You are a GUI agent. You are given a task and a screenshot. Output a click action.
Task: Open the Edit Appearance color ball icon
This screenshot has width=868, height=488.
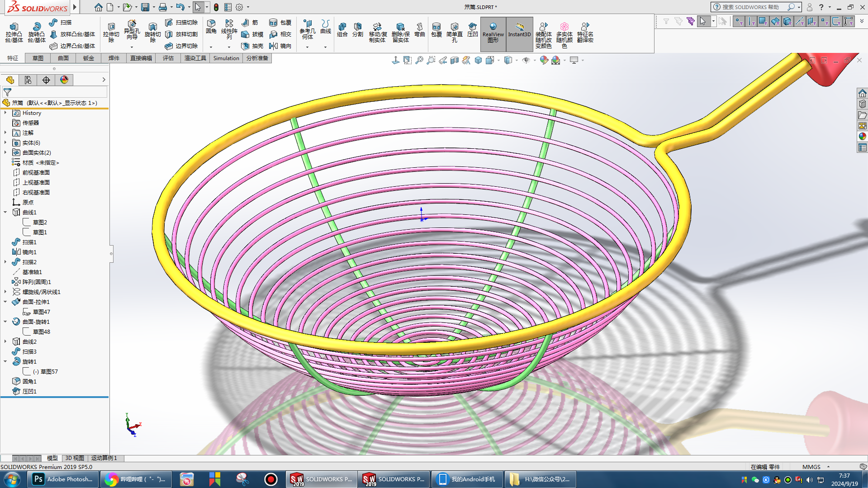pyautogui.click(x=544, y=60)
